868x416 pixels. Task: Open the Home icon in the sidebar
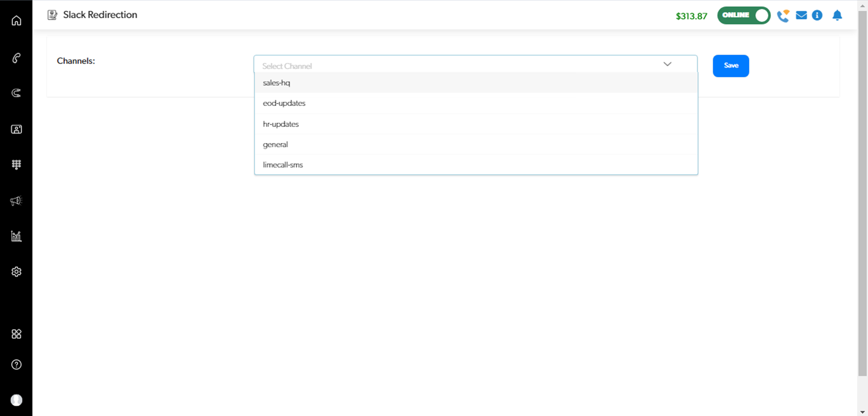[16, 20]
